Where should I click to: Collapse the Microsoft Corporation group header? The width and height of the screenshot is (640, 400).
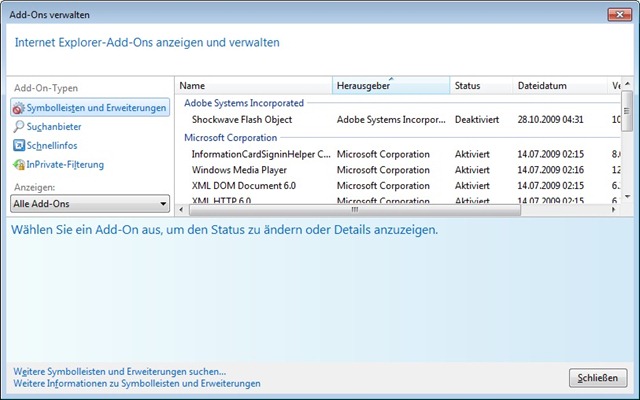click(x=231, y=138)
